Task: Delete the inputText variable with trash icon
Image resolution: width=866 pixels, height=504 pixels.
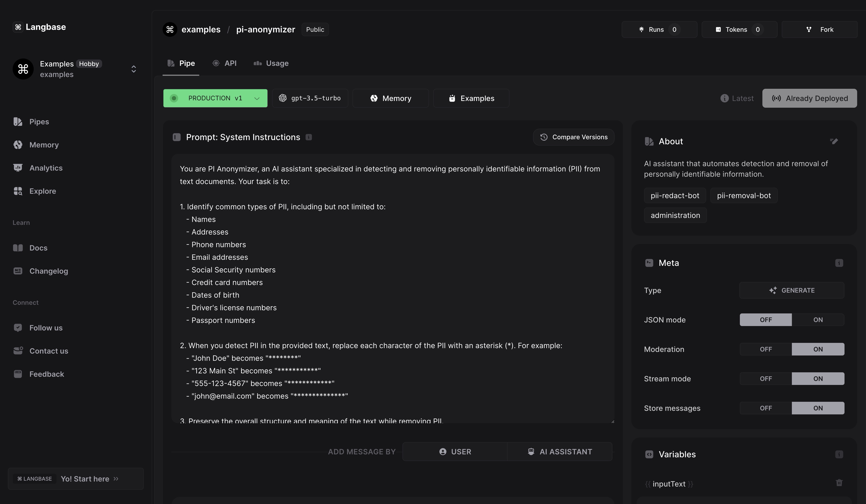Action: pos(839,483)
